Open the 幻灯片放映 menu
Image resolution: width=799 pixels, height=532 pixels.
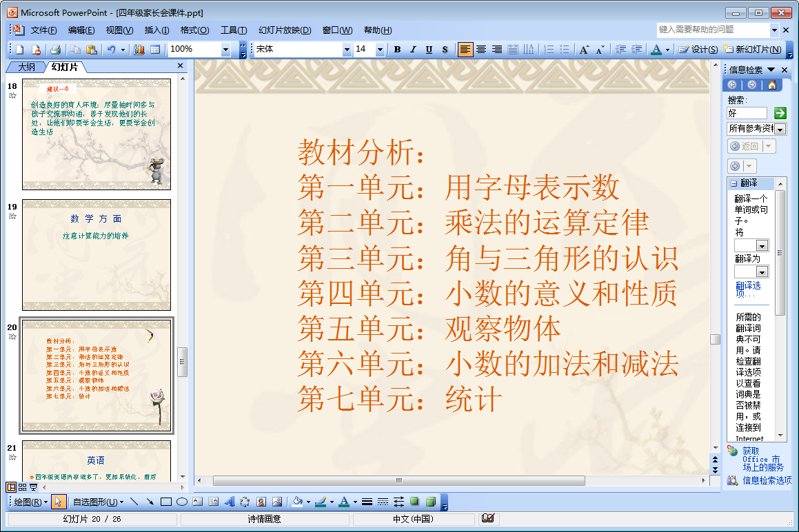click(285, 30)
